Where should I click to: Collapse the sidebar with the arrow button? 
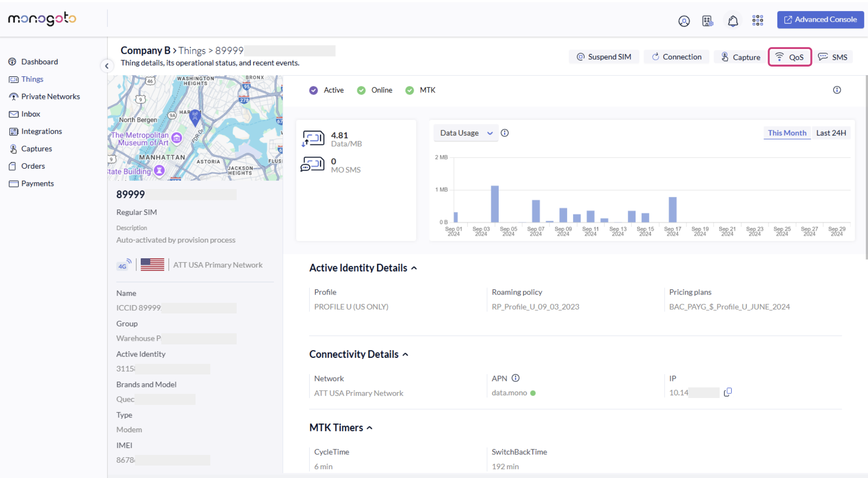click(x=107, y=66)
